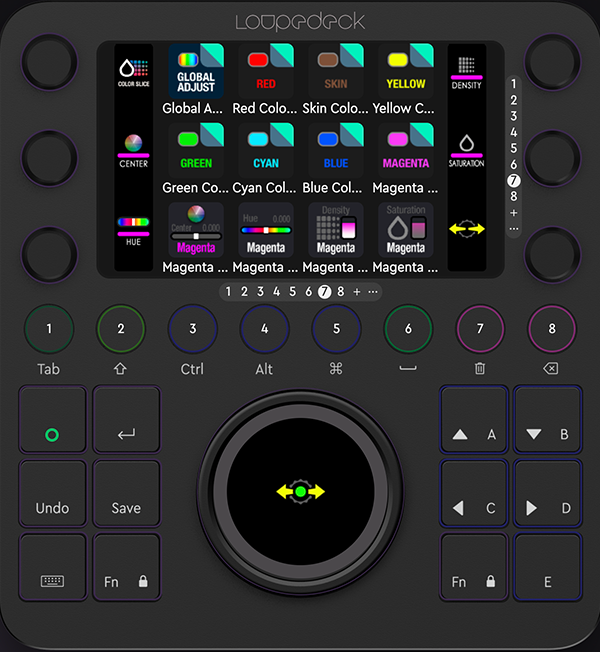This screenshot has height=652, width=600.
Task: Click the middle-left rotary dial
Action: [x=49, y=158]
